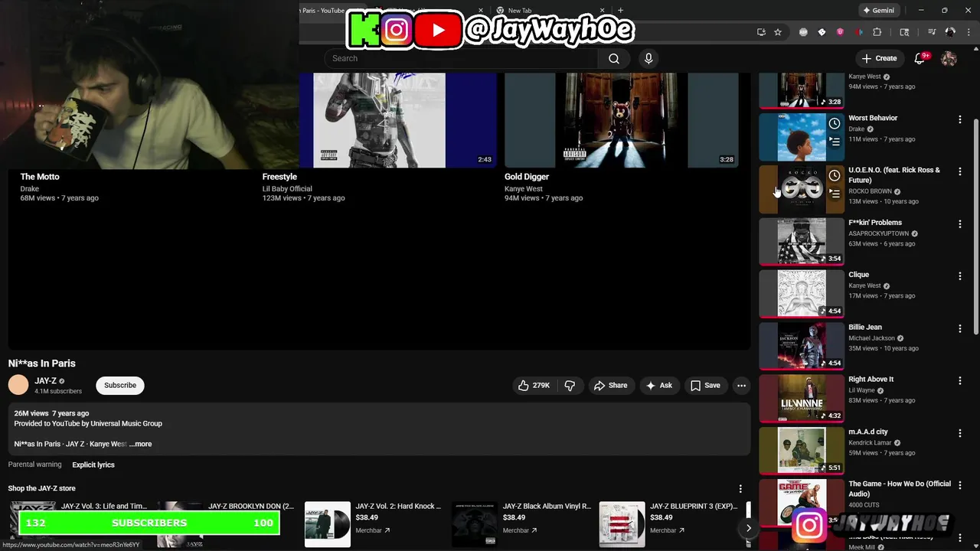Open options menu for Right Above It

click(959, 381)
